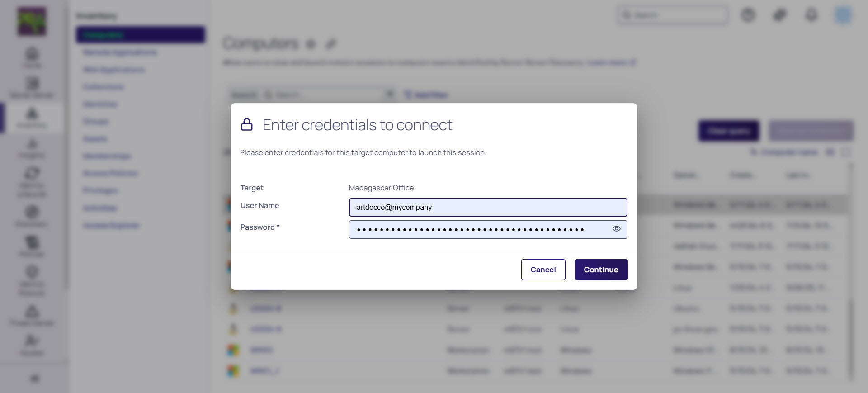Click into the User Name field
This screenshot has width=868, height=393.
(487, 207)
